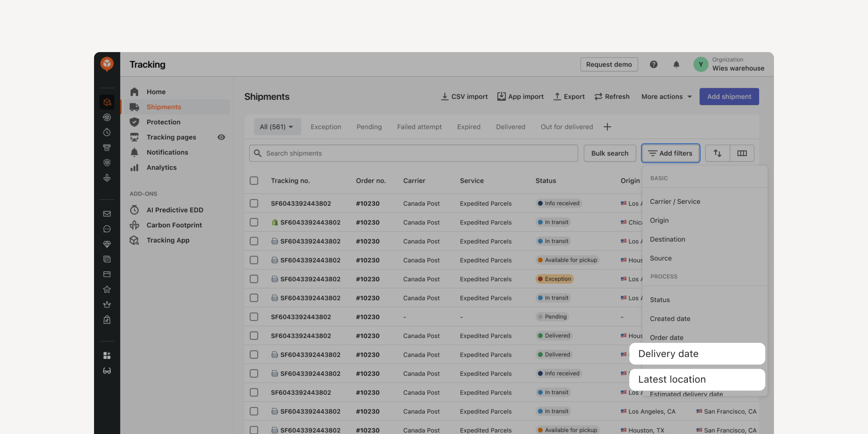Open the TikTok shopping bag rail icon
Screen dimensions: 868x434
(x=107, y=319)
